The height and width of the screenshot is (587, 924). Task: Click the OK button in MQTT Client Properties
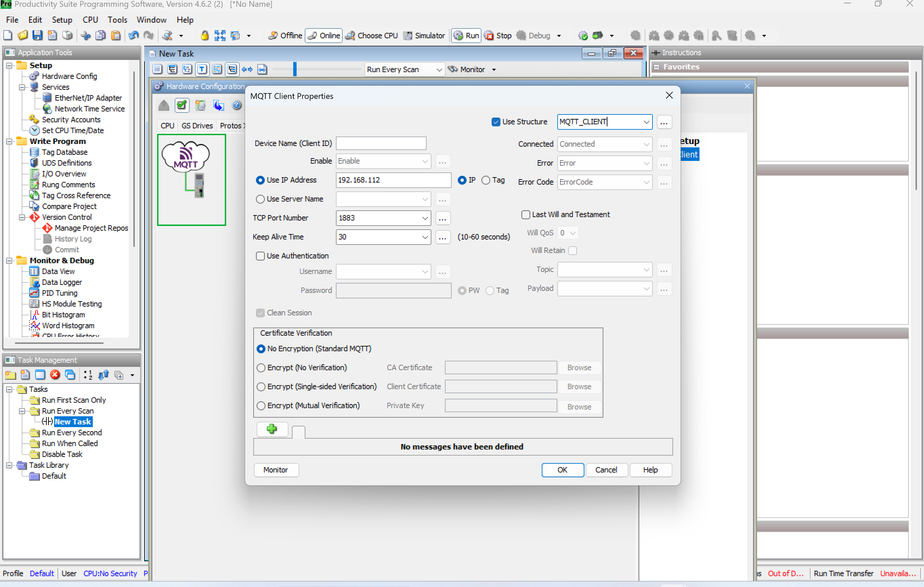point(562,469)
